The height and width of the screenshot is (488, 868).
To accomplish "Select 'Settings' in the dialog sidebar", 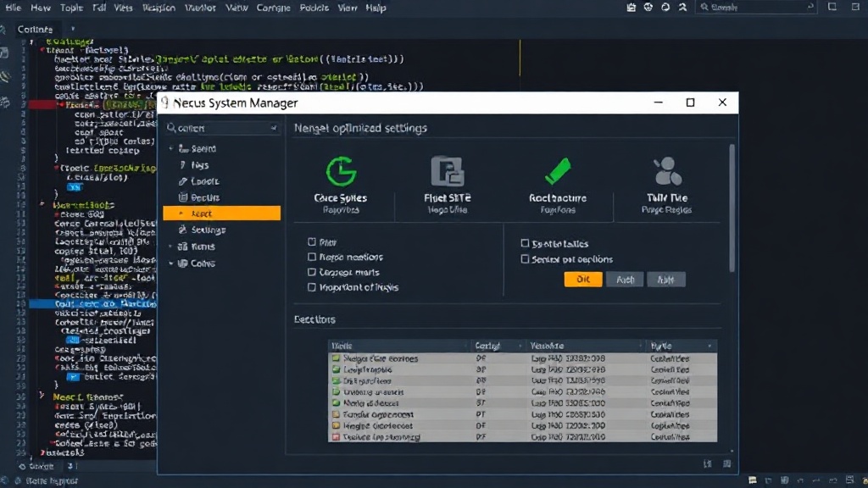I will click(x=209, y=230).
